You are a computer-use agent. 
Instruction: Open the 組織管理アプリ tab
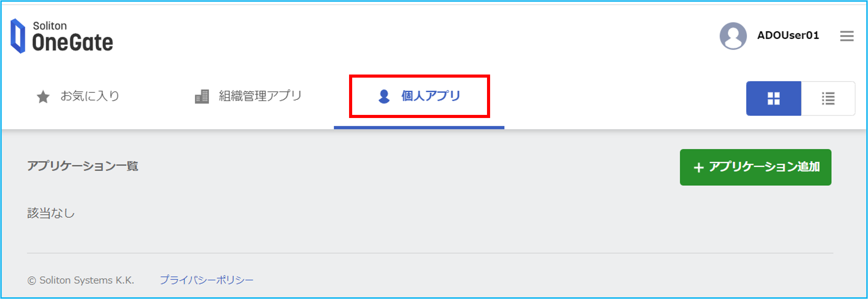(248, 96)
